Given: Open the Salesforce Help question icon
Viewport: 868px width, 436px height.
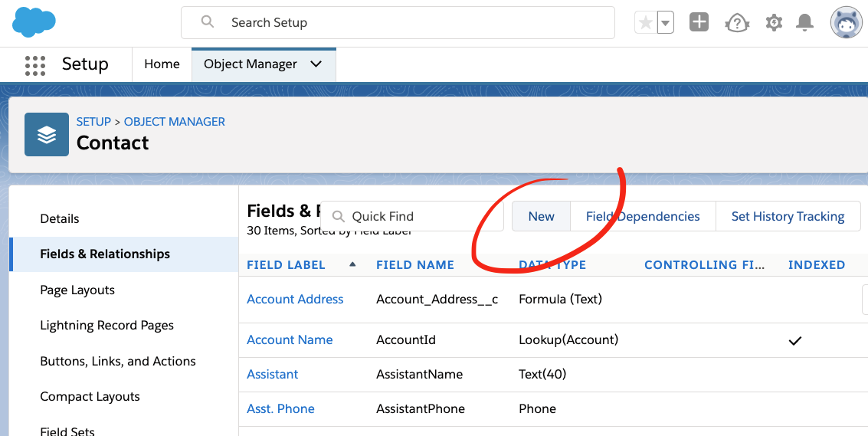Looking at the screenshot, I should (x=737, y=23).
